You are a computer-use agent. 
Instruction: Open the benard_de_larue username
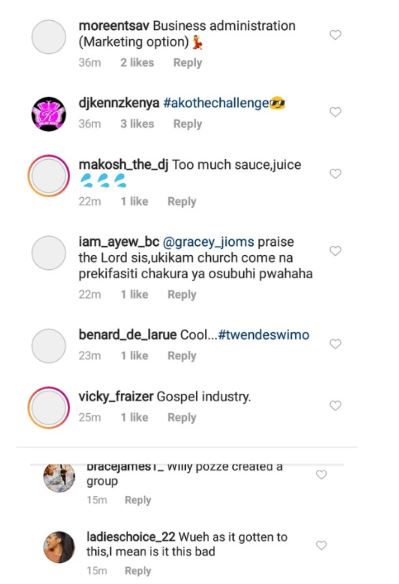[127, 335]
